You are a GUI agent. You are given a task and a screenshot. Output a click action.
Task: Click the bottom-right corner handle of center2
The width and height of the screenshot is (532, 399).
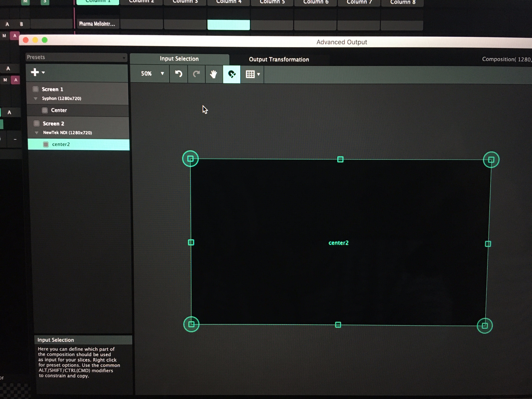coord(485,326)
